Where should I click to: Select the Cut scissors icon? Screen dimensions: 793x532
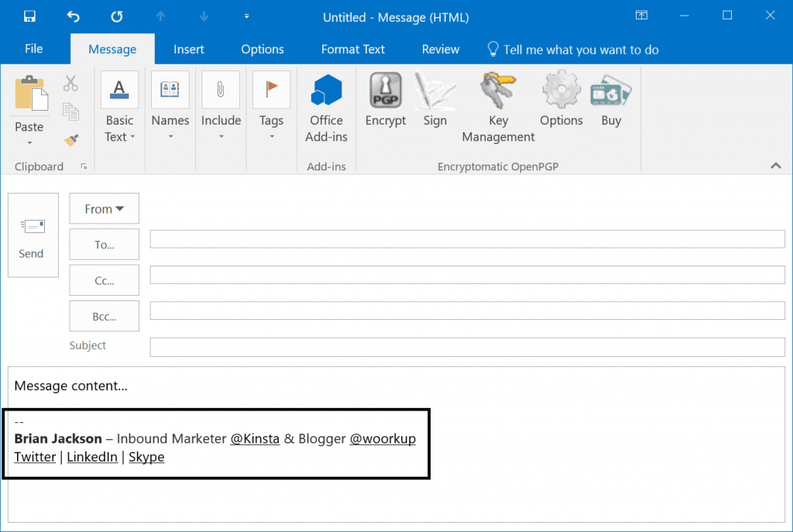[x=70, y=84]
